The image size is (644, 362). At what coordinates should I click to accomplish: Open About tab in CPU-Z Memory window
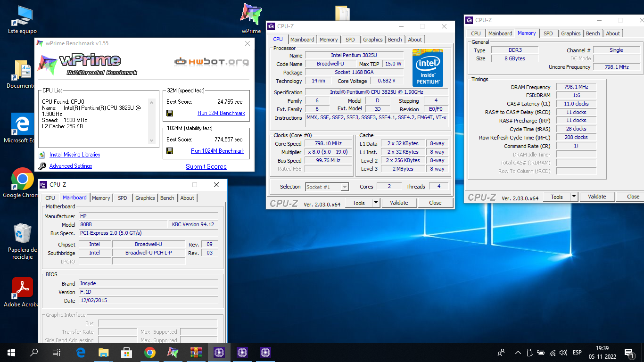click(x=613, y=33)
